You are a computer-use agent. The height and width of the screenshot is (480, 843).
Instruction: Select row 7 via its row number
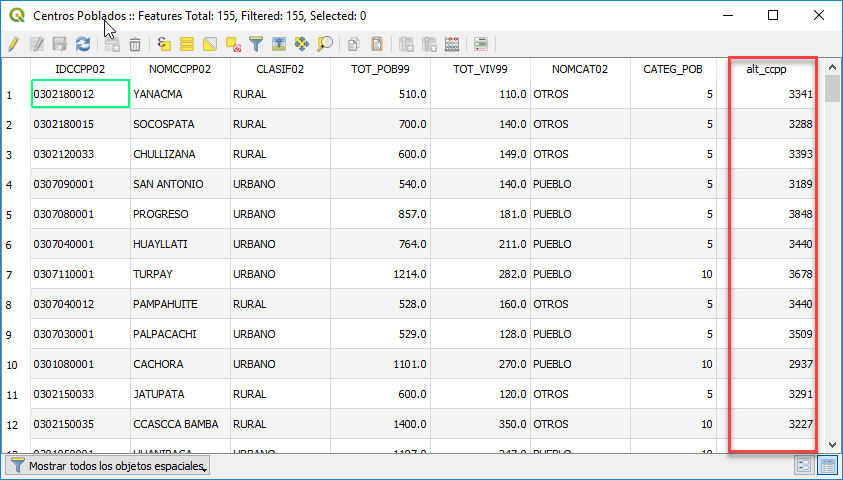click(x=10, y=274)
